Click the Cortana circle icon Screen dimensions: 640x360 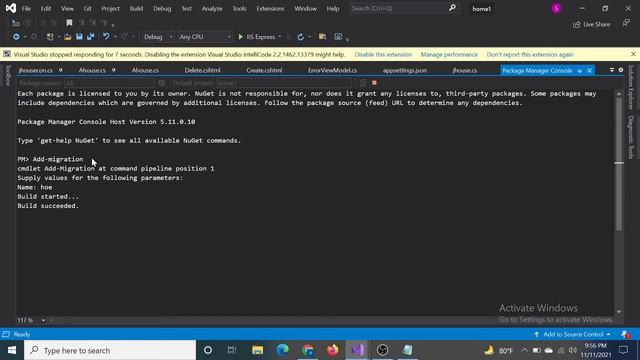[x=208, y=350]
